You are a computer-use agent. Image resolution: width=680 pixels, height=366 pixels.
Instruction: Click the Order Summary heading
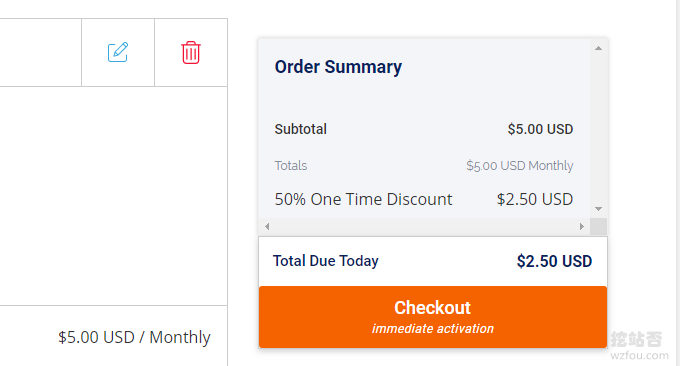point(338,67)
